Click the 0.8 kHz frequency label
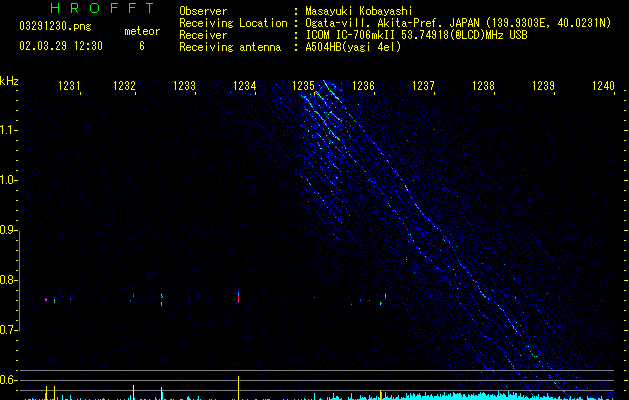Screen dimensions: 629x400 [x=8, y=280]
